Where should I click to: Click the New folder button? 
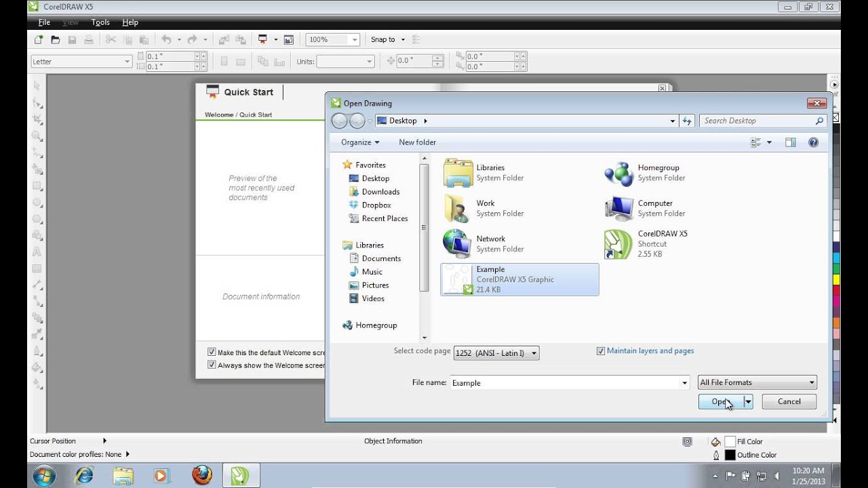[x=418, y=142]
